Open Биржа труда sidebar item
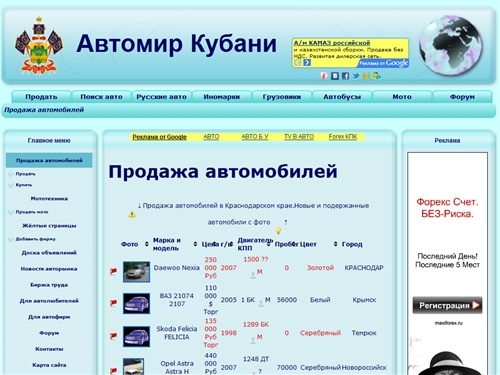500x375 pixels. point(49,285)
